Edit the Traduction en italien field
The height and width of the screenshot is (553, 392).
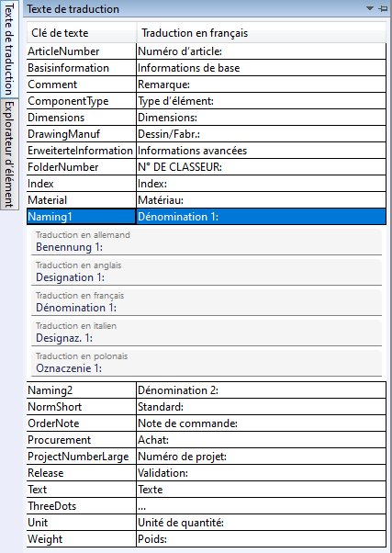point(207,333)
